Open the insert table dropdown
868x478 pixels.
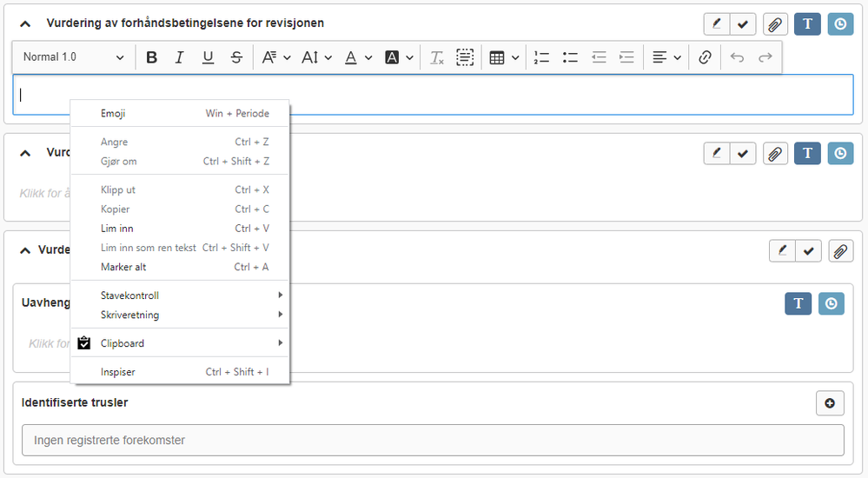coord(504,57)
